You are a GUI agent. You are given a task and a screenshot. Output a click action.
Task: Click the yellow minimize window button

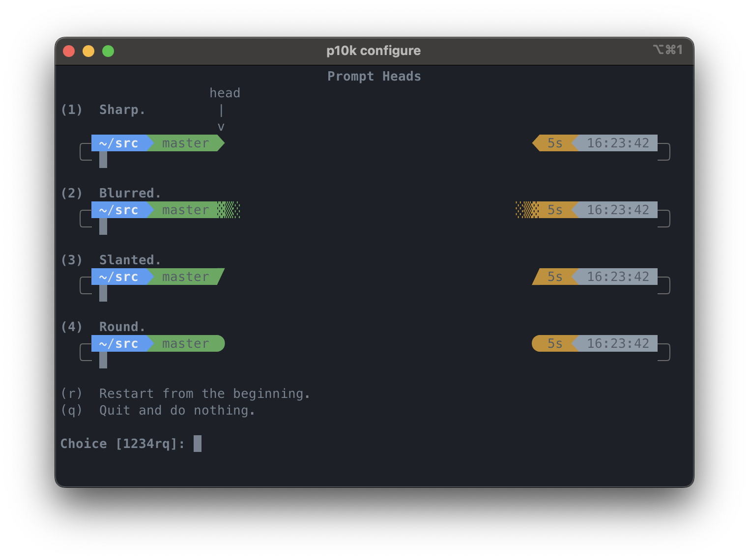click(88, 51)
